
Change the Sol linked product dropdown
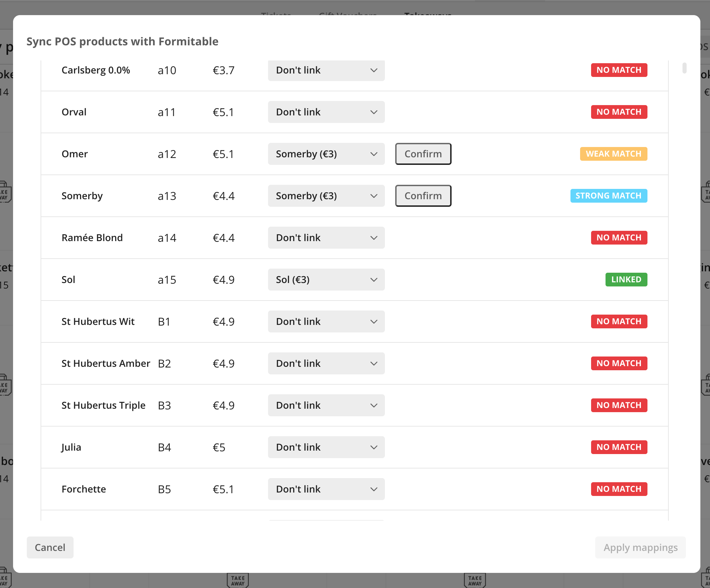[326, 280]
